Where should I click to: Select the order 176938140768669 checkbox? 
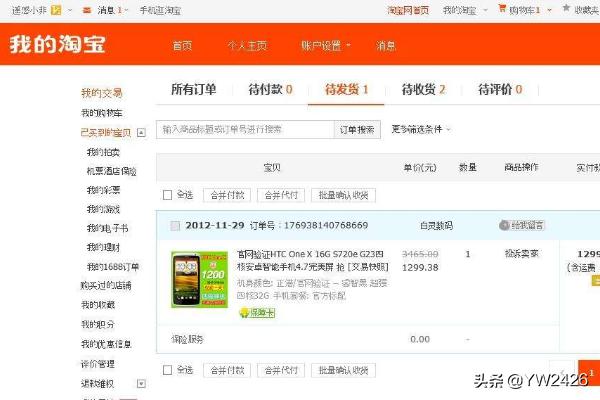[x=175, y=226]
